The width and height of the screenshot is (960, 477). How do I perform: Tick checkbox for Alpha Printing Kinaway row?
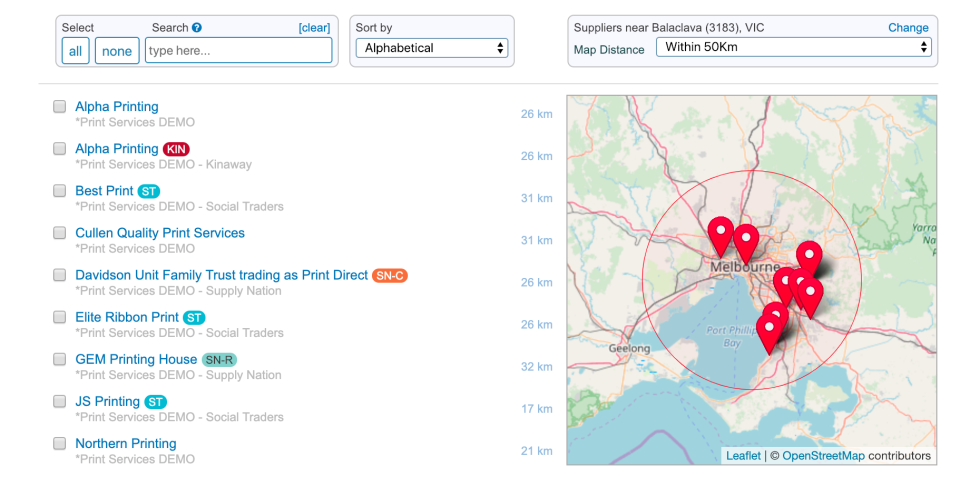point(59,148)
